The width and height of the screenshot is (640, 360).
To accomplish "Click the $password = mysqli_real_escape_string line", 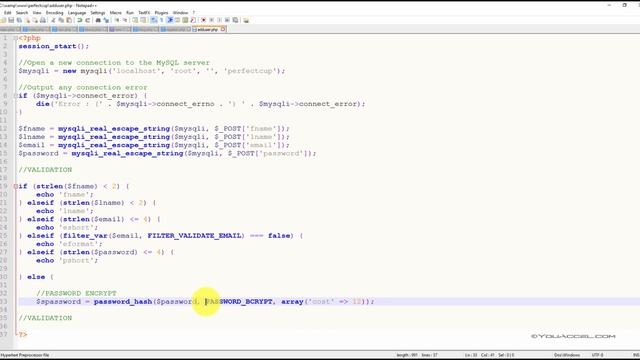I will (167, 153).
